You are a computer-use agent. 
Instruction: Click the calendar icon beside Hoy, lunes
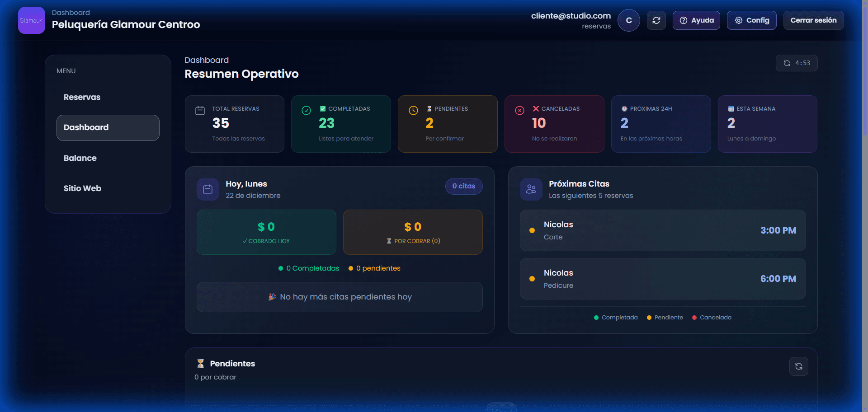pyautogui.click(x=208, y=189)
